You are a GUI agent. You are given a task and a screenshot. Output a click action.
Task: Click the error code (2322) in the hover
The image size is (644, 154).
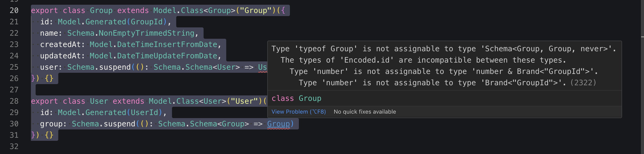pos(583,83)
